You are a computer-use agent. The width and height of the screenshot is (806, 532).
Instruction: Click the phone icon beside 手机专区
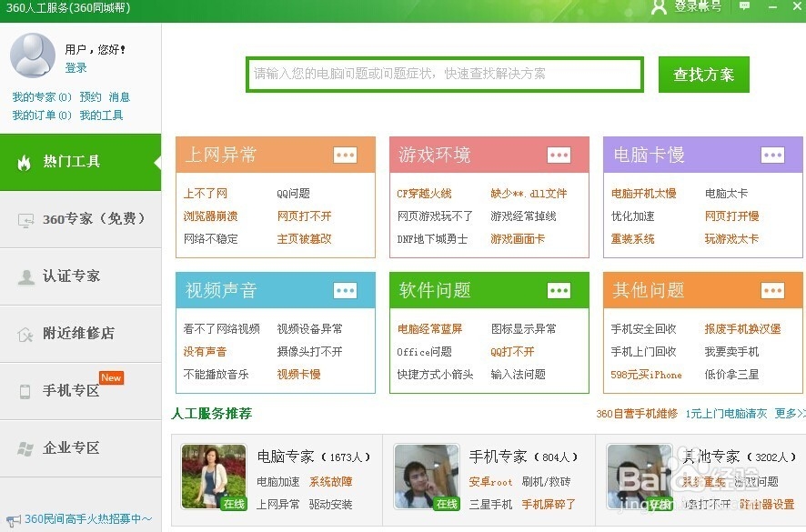[25, 392]
